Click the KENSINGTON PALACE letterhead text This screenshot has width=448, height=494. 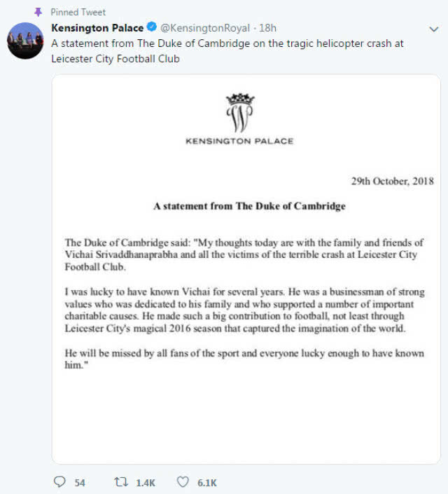[239, 141]
